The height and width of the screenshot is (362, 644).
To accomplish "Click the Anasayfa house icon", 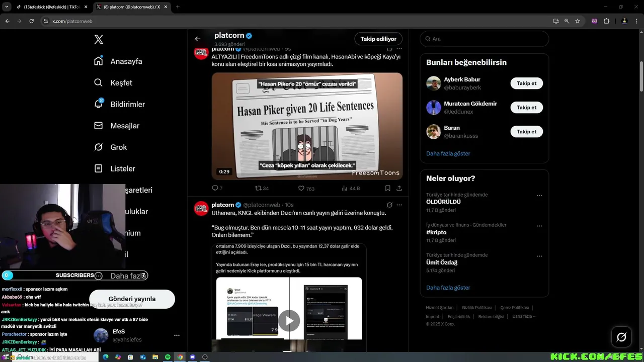I will [x=99, y=61].
